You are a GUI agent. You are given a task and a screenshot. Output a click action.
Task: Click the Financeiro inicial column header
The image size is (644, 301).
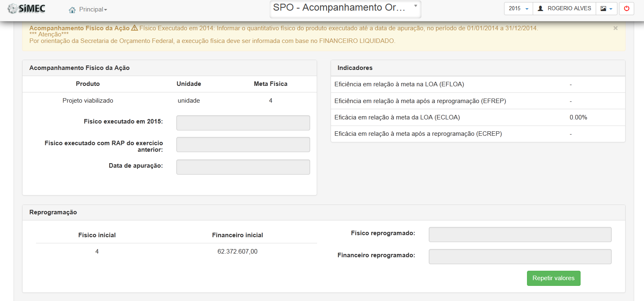(237, 235)
